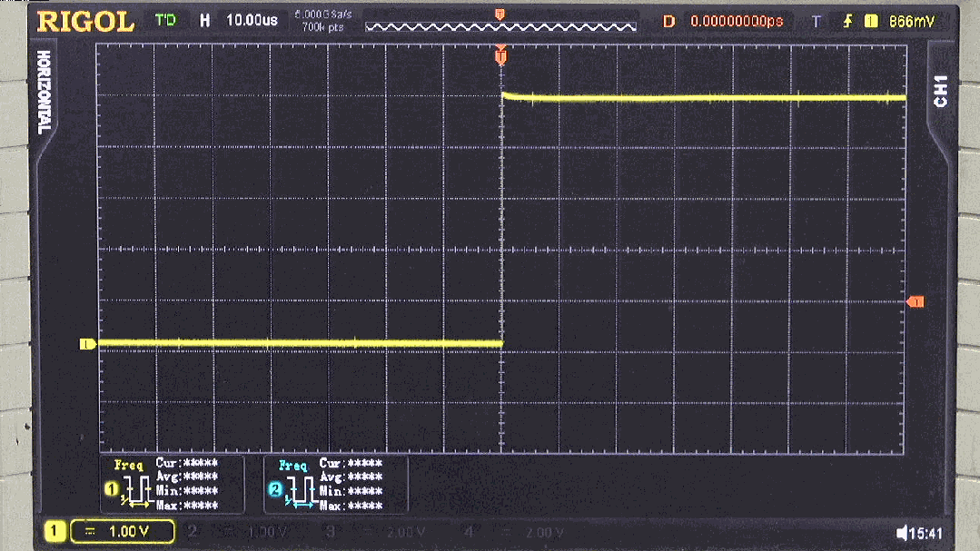This screenshot has height=551, width=980.
Task: Click the Cur value in channel 1 measurement
Action: click(x=201, y=463)
